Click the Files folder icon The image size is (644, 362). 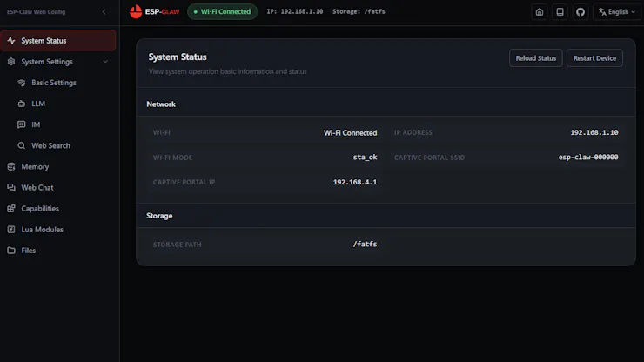[11, 251]
